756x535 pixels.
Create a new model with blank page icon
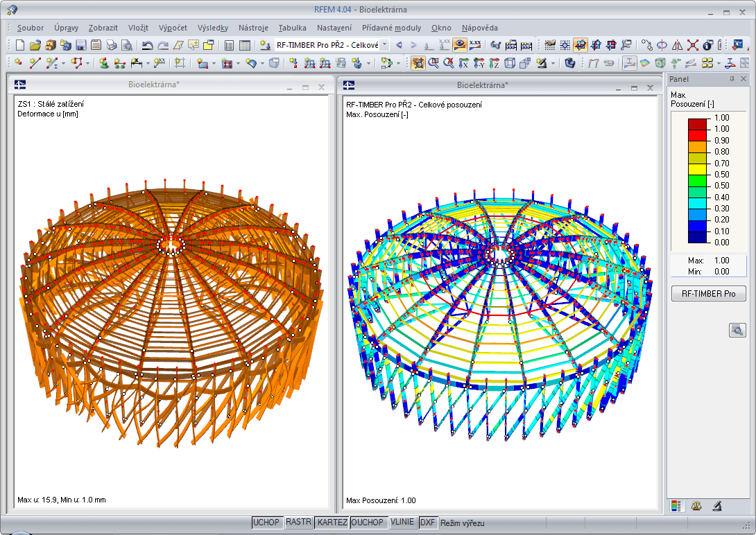click(20, 45)
